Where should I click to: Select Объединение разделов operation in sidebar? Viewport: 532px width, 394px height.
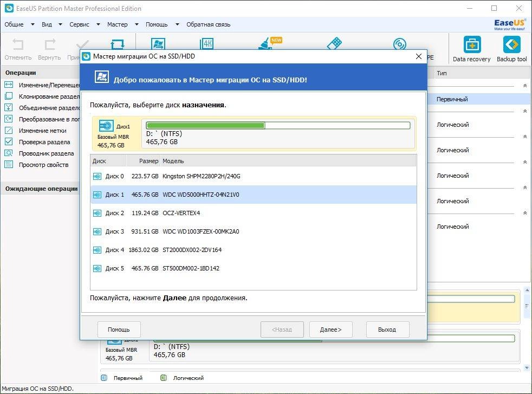tap(42, 108)
